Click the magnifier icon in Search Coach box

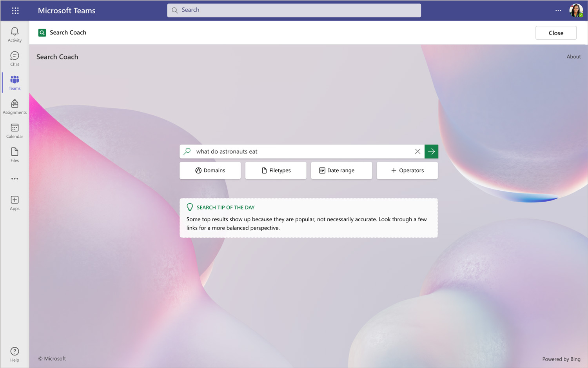(x=187, y=151)
